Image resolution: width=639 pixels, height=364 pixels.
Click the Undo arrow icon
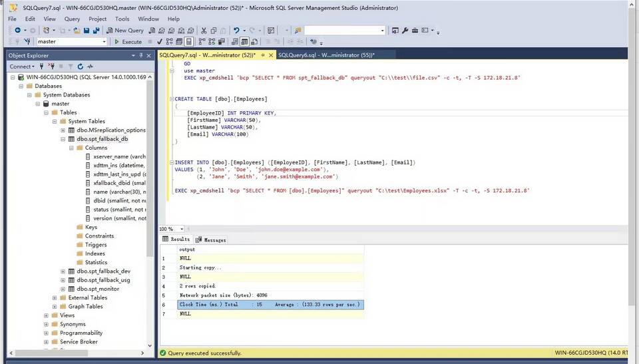(x=236, y=31)
